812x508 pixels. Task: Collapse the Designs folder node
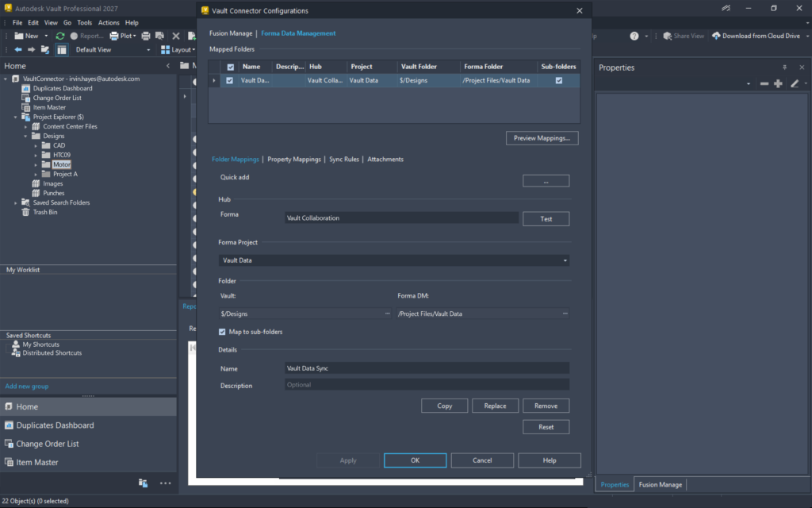25,137
